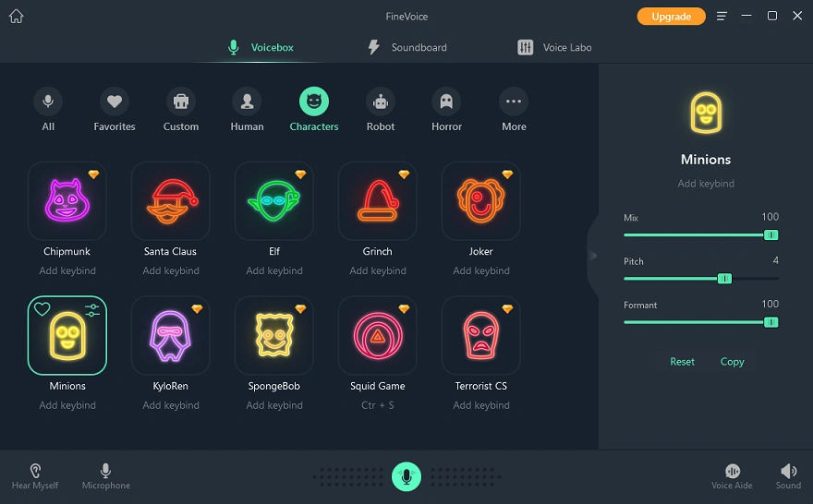Favorite the Minions voice with heart
The height and width of the screenshot is (504, 813).
(42, 309)
